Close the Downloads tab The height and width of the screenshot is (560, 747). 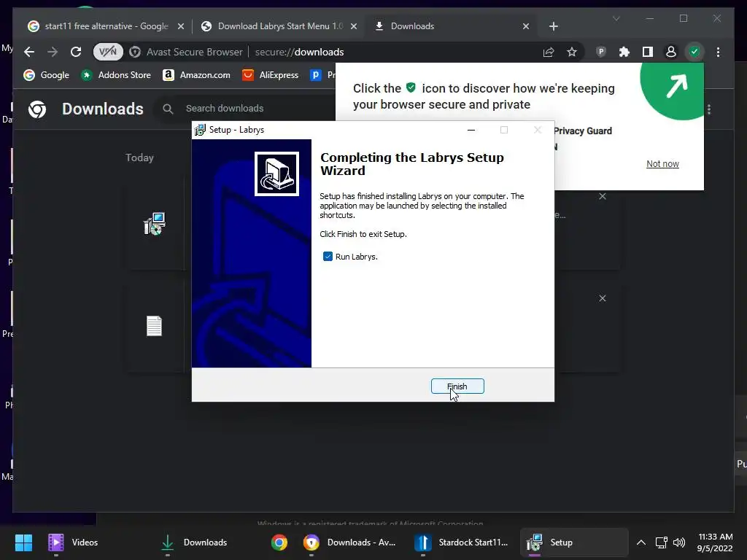tap(525, 27)
